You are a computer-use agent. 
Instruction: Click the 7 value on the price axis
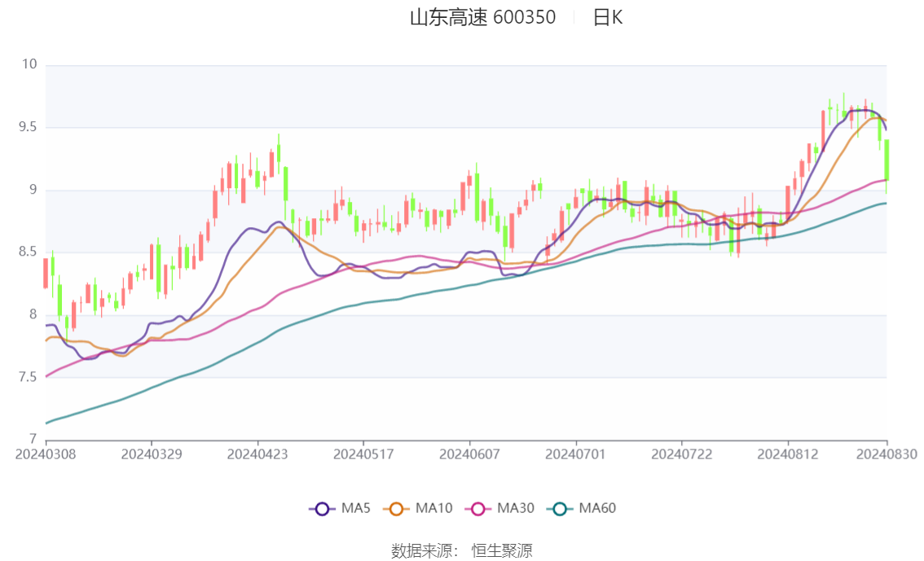point(33,439)
